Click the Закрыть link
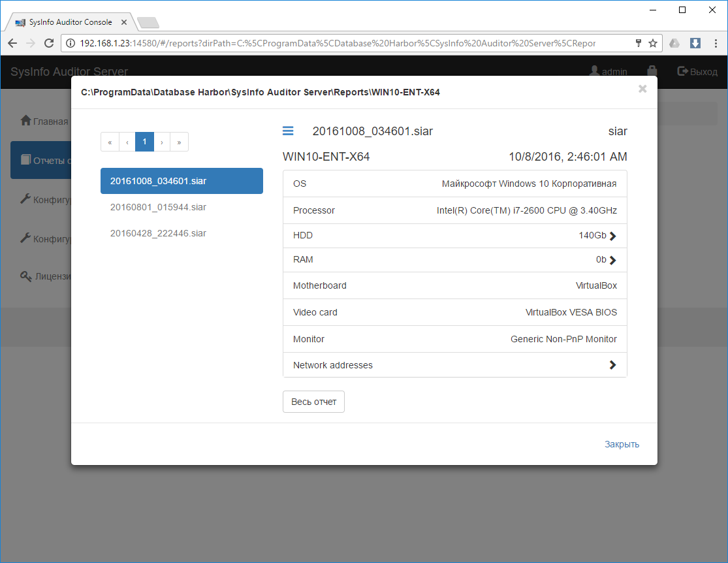 click(x=622, y=444)
